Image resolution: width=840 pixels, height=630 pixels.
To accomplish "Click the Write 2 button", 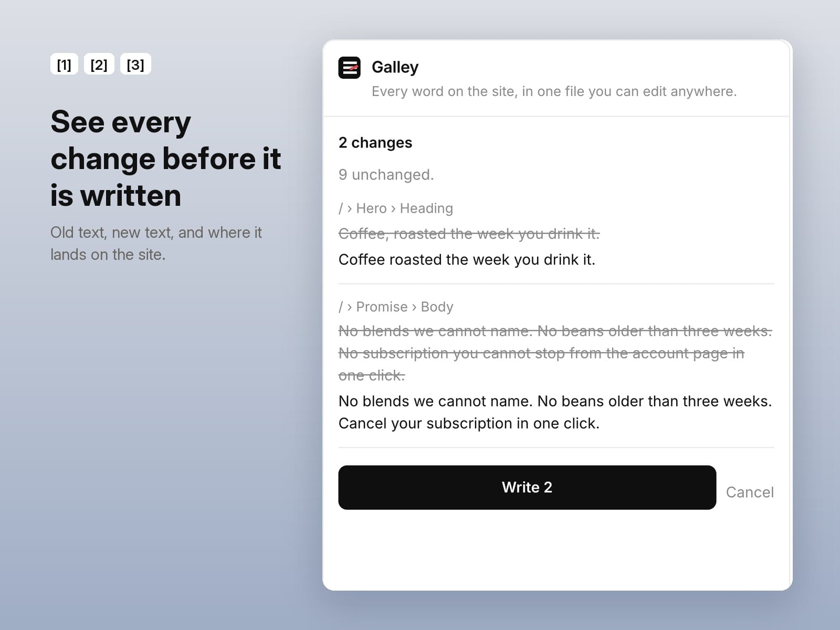I will click(527, 487).
